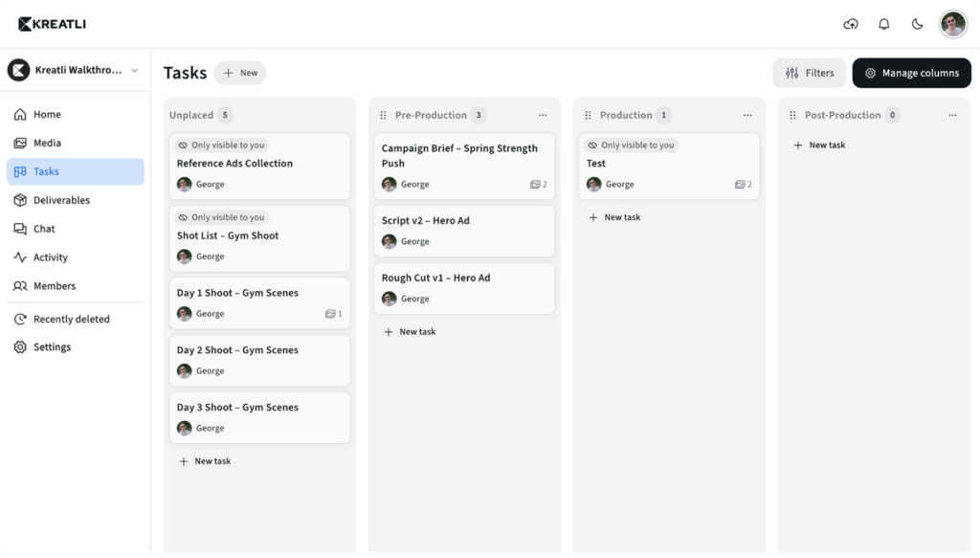The height and width of the screenshot is (558, 980).
Task: Open the Production column options menu
Action: pyautogui.click(x=747, y=115)
